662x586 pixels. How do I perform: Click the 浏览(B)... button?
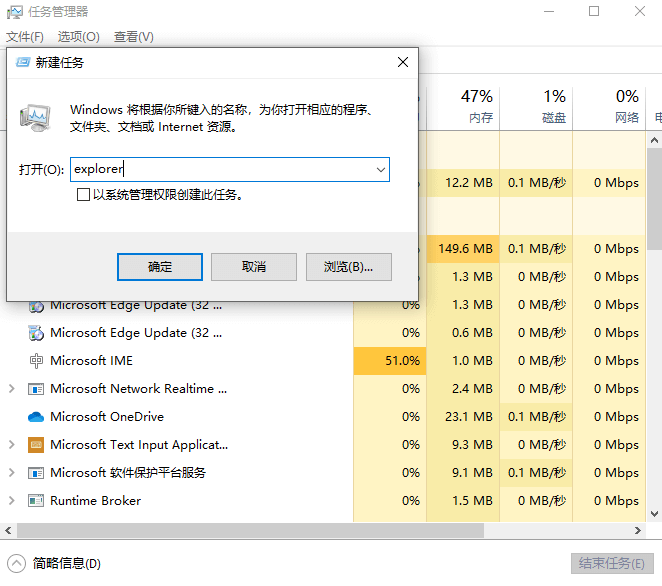pyautogui.click(x=348, y=267)
